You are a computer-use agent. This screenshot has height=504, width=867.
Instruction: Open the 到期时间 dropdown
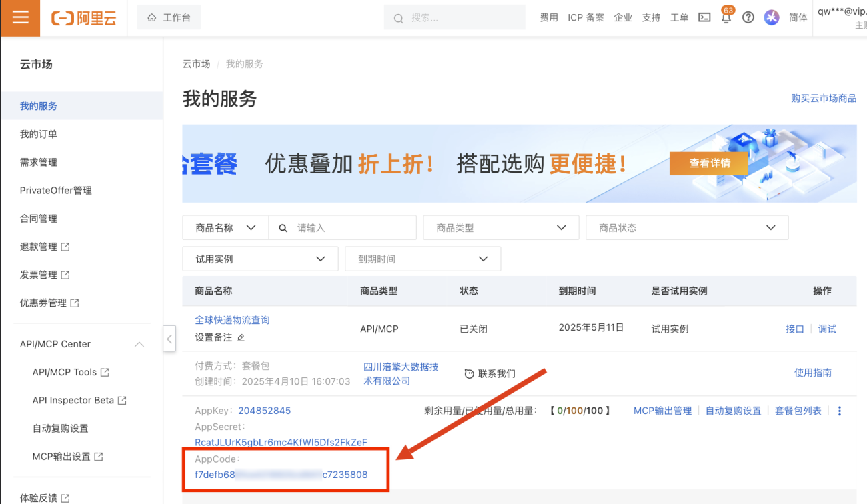pos(423,259)
